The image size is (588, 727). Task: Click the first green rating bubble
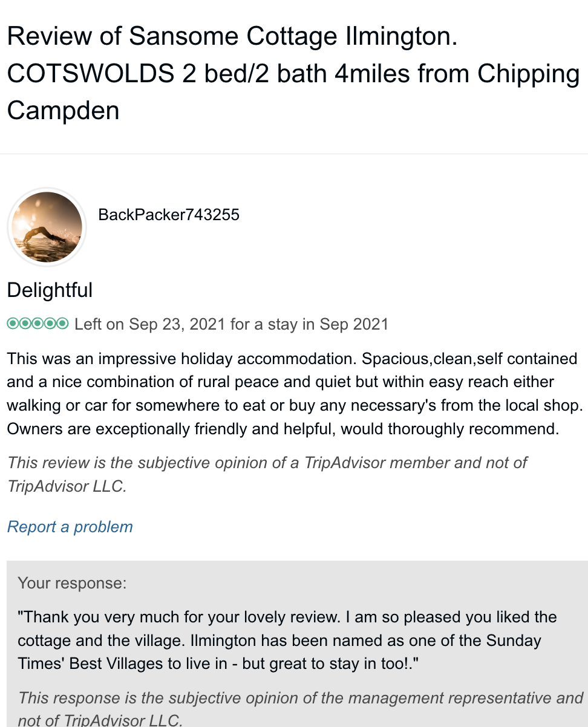coord(13,324)
